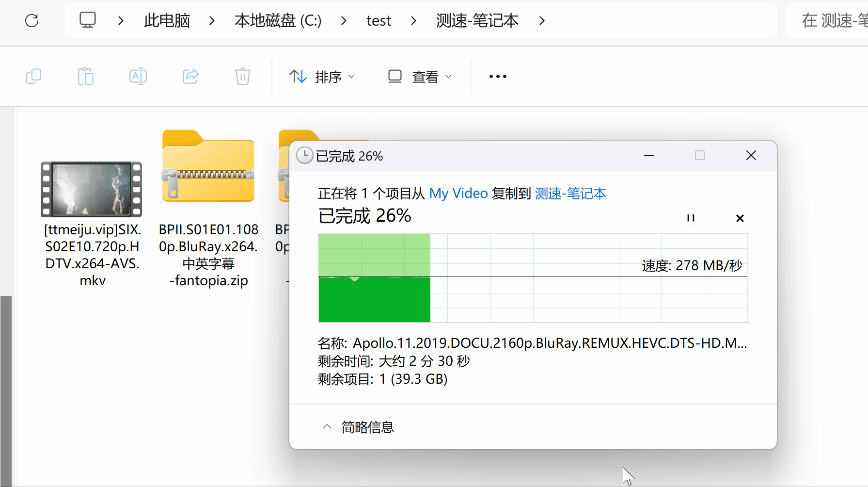The width and height of the screenshot is (868, 487).
Task: Click the share icon in Explorer toolbar
Action: coord(190,76)
